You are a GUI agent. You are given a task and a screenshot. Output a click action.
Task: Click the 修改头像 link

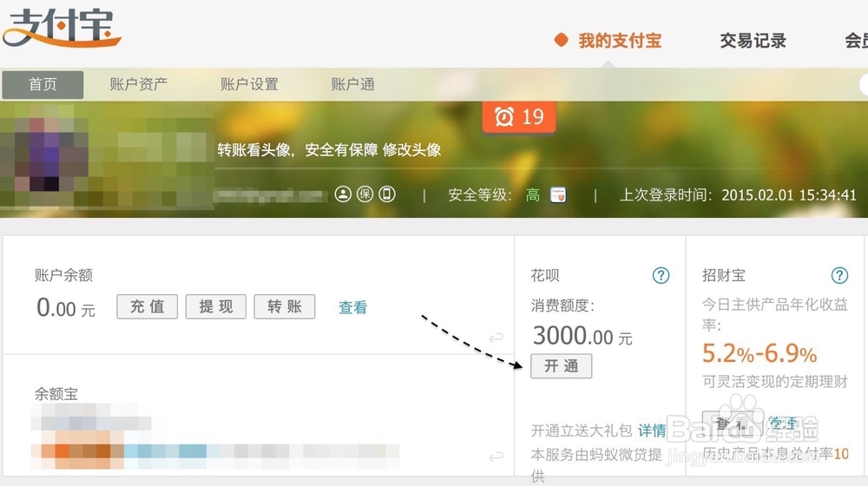coord(411,149)
